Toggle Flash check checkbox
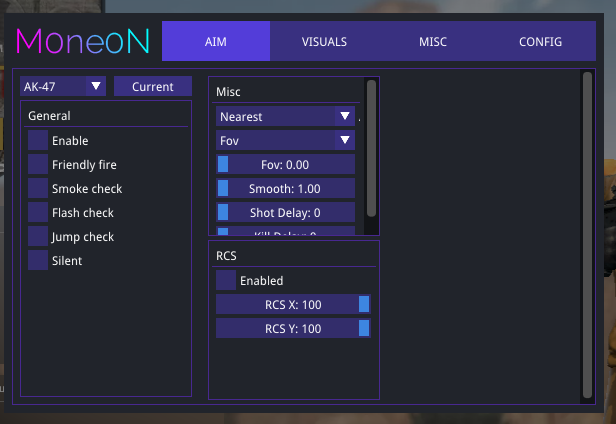Screen dimensions: 616x424 coord(38,213)
